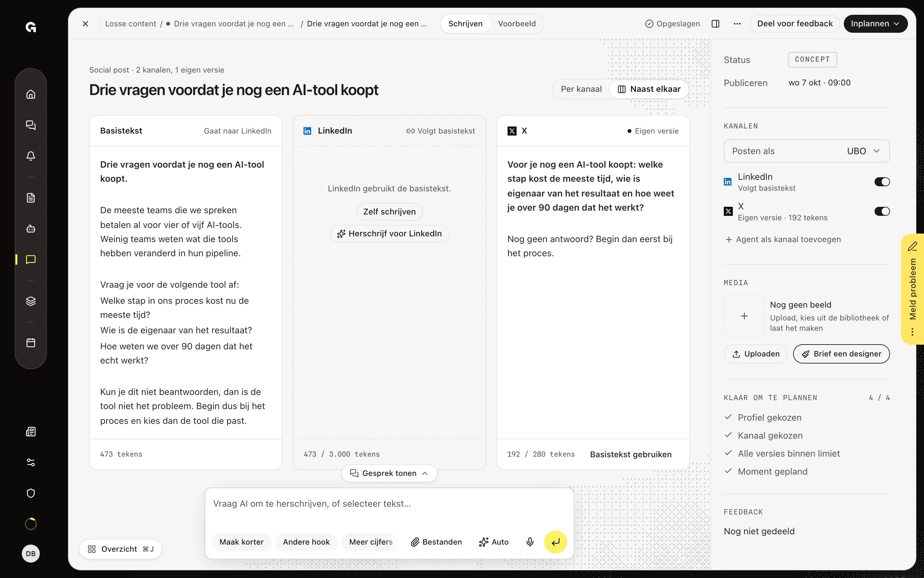924x578 pixels.
Task: Click Deel voor feedback button
Action: (x=795, y=24)
